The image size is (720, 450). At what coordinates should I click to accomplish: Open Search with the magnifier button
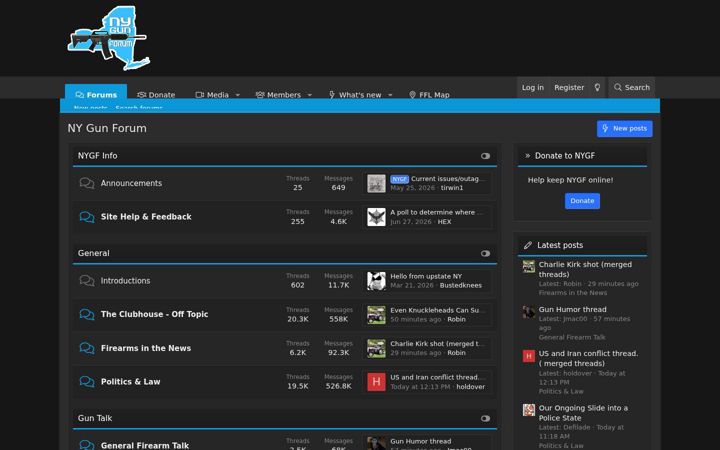tap(632, 87)
